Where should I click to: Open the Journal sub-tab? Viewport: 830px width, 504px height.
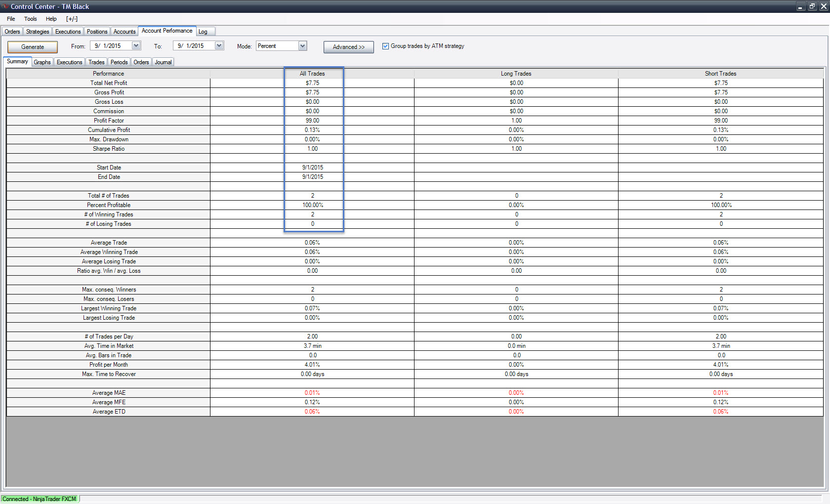click(x=164, y=62)
